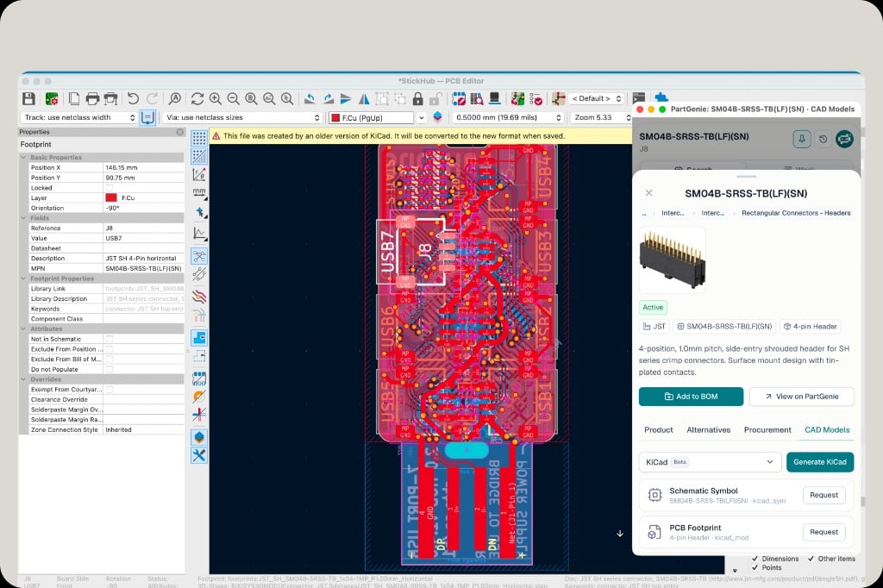Open the Track width dropdown
The height and width of the screenshot is (588, 883).
pos(78,118)
